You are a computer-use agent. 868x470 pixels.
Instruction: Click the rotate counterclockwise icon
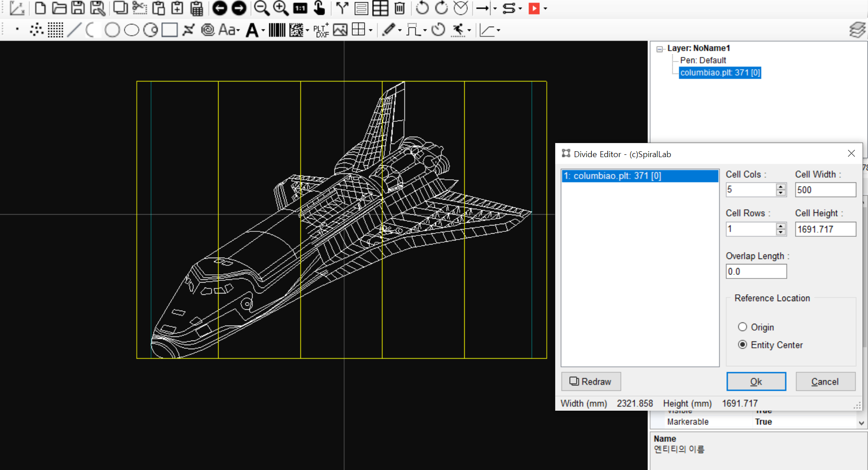pos(422,8)
